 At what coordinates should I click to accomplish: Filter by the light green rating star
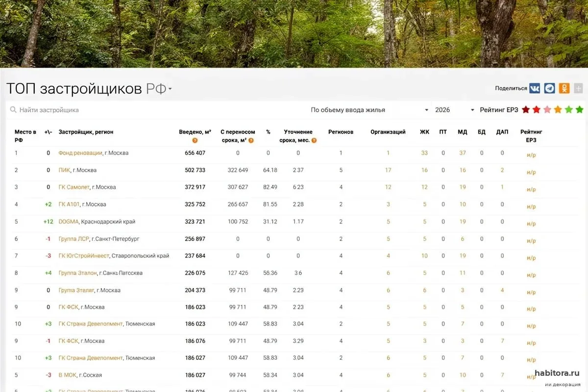[x=569, y=110]
